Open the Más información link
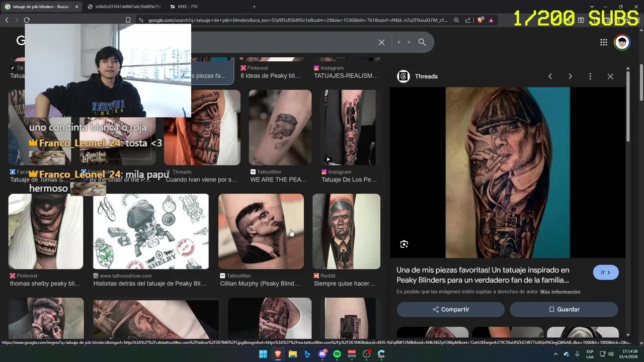This screenshot has width=644, height=362. tap(560, 292)
